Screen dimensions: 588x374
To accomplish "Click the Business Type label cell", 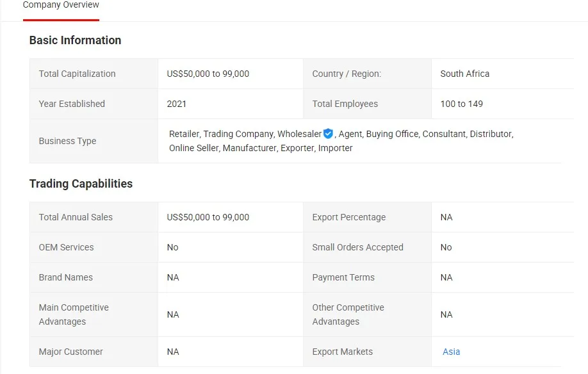I will [67, 141].
